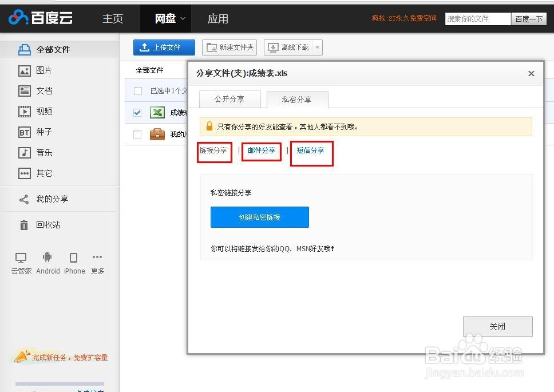The width and height of the screenshot is (554, 392).
Task: Select the 邮件分享 sharing link
Action: point(261,151)
